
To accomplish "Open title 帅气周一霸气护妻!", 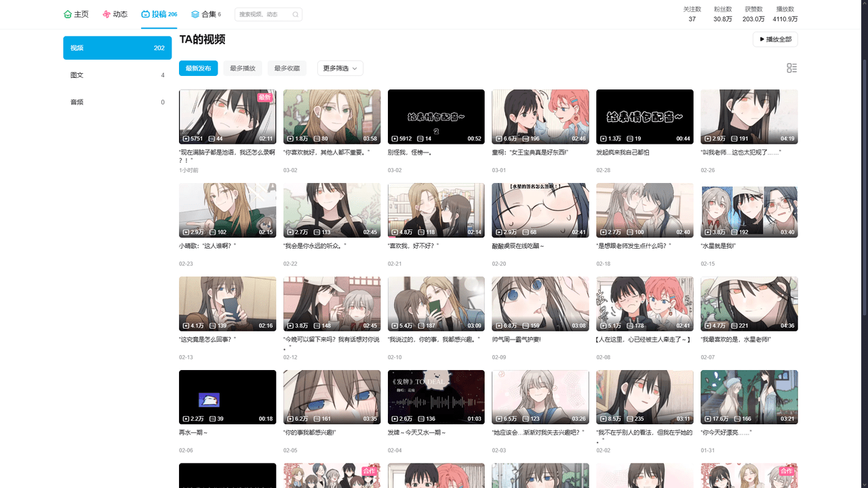I will click(x=517, y=340).
